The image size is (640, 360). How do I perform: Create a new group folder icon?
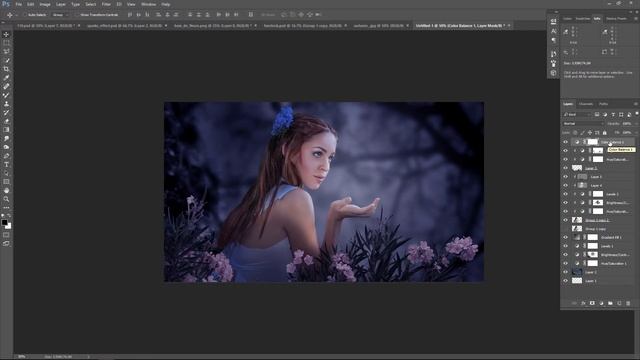coord(610,303)
